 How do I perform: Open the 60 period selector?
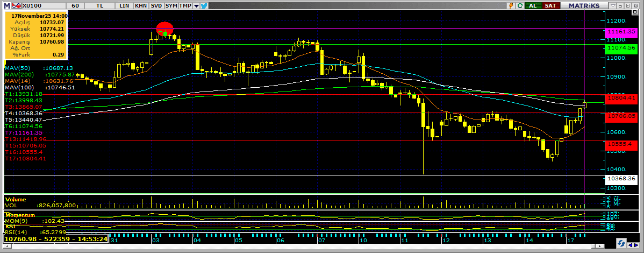pyautogui.click(x=75, y=5)
